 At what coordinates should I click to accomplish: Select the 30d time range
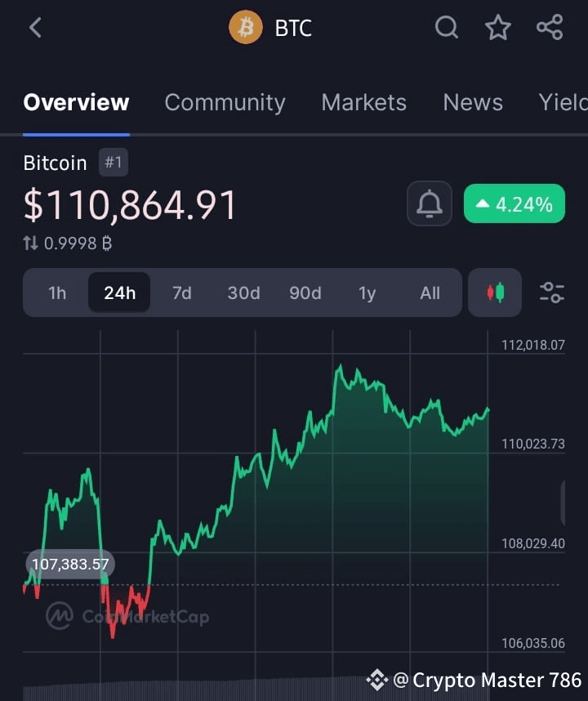point(243,292)
